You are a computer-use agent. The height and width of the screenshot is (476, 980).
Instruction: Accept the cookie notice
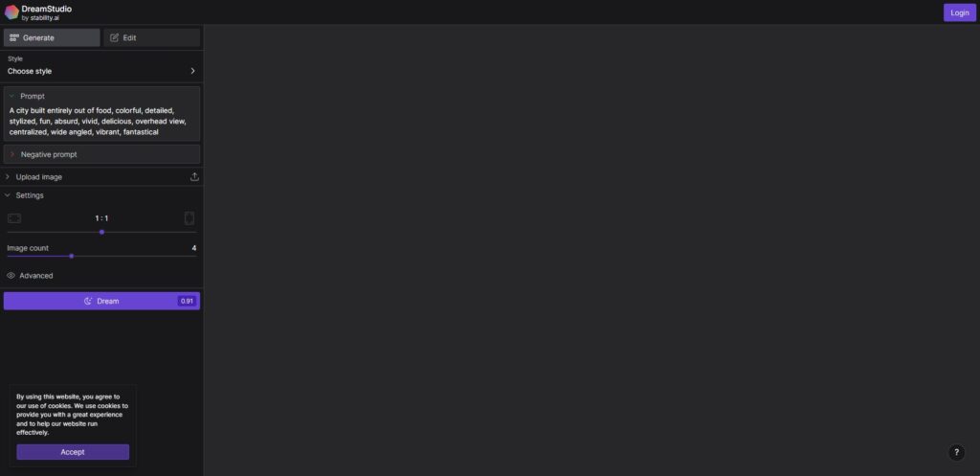point(73,452)
